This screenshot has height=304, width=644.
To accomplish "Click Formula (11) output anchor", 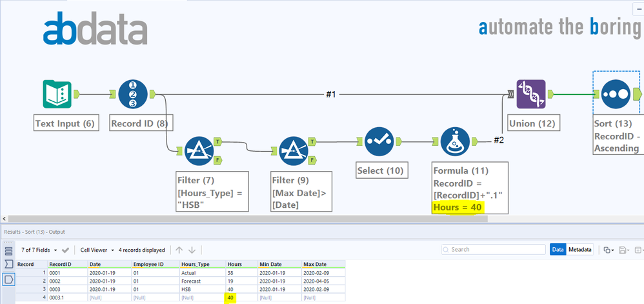I will coord(474,142).
